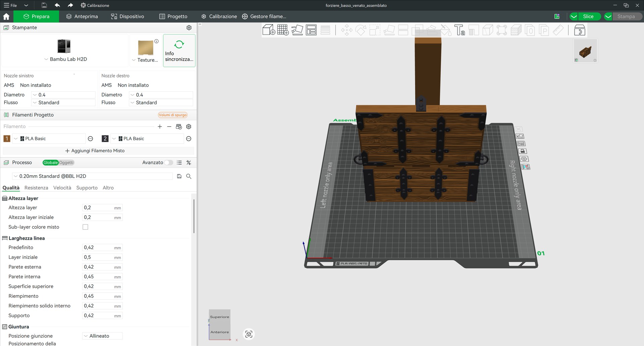Toggle the Avanzato switch
This screenshot has height=346, width=644.
tap(168, 163)
